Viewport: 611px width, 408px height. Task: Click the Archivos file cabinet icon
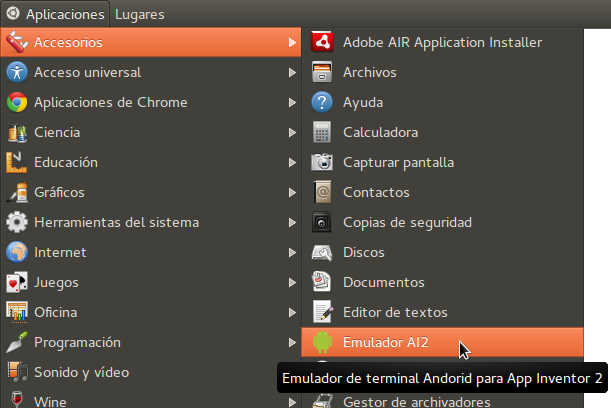pyautogui.click(x=322, y=72)
